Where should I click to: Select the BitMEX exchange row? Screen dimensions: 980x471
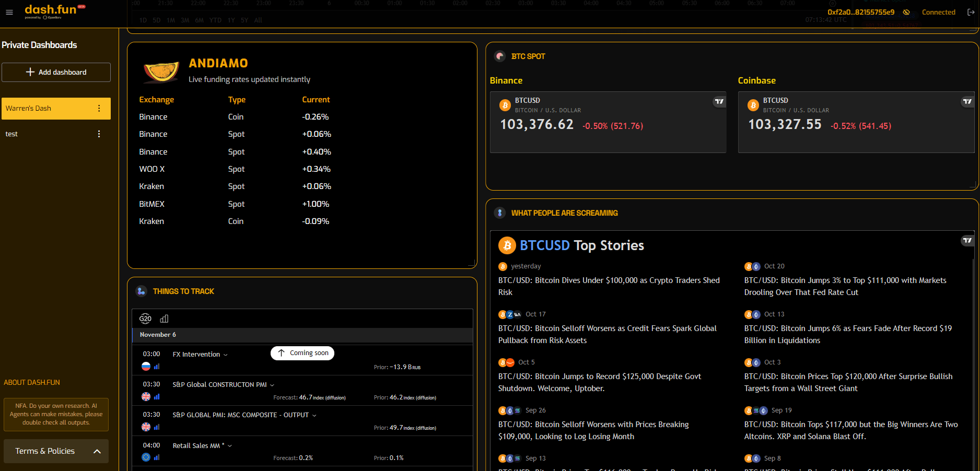[x=235, y=204]
